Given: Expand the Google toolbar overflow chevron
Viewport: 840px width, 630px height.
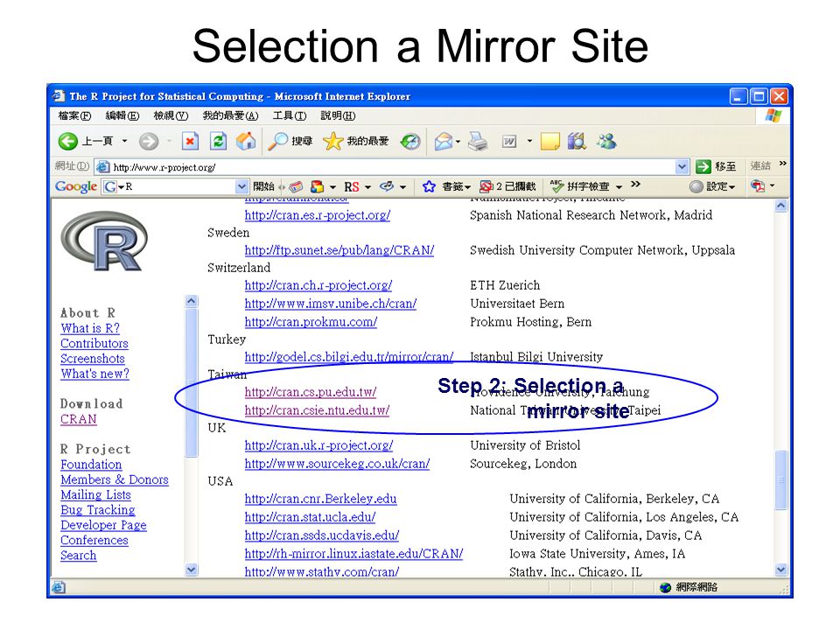Looking at the screenshot, I should coord(635,185).
